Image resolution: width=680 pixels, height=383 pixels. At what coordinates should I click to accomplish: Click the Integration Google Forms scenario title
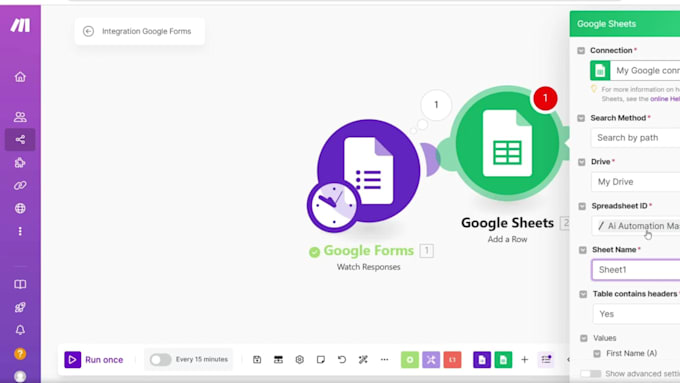(x=147, y=31)
